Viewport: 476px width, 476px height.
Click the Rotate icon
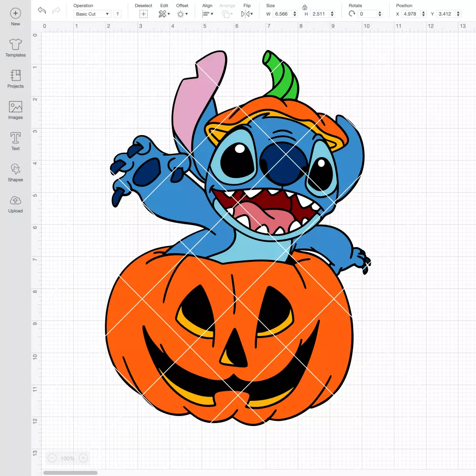click(352, 14)
